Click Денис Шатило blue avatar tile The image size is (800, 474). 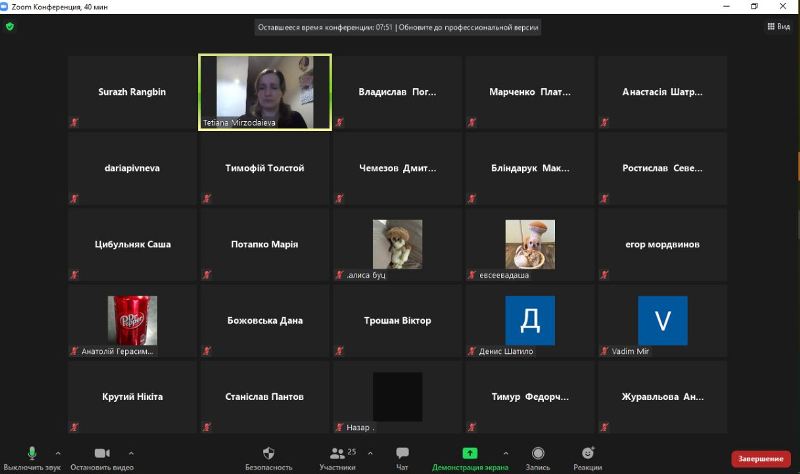[530, 321]
